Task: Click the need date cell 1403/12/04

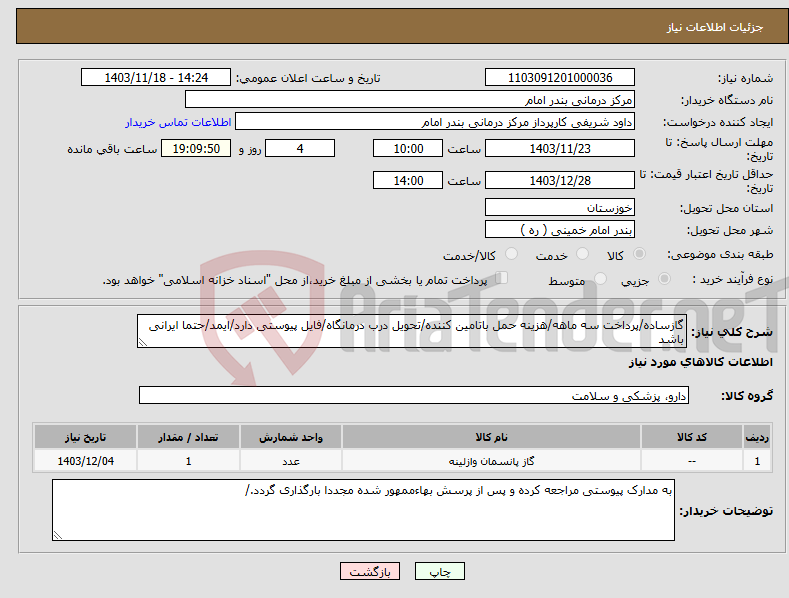Action: [x=86, y=461]
